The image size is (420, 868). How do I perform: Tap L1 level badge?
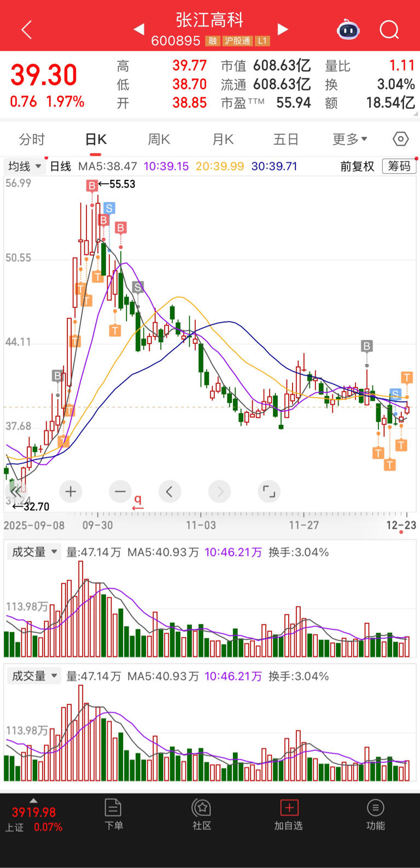(262, 41)
